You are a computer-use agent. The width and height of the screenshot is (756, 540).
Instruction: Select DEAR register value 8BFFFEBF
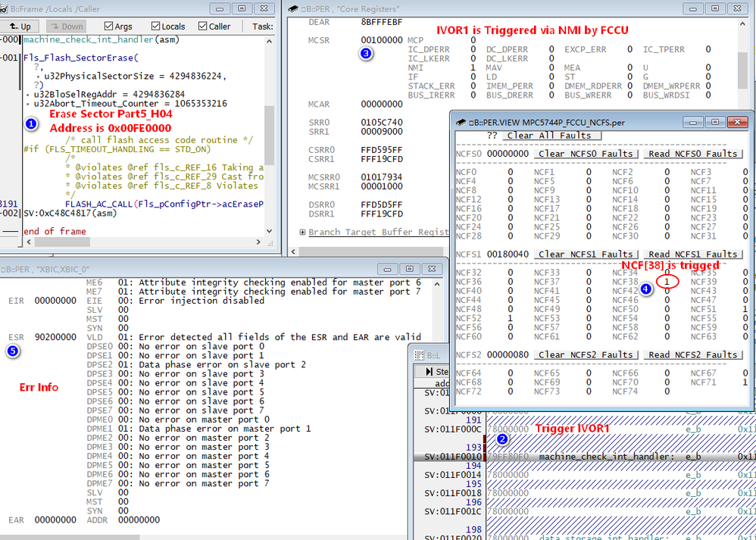[381, 22]
